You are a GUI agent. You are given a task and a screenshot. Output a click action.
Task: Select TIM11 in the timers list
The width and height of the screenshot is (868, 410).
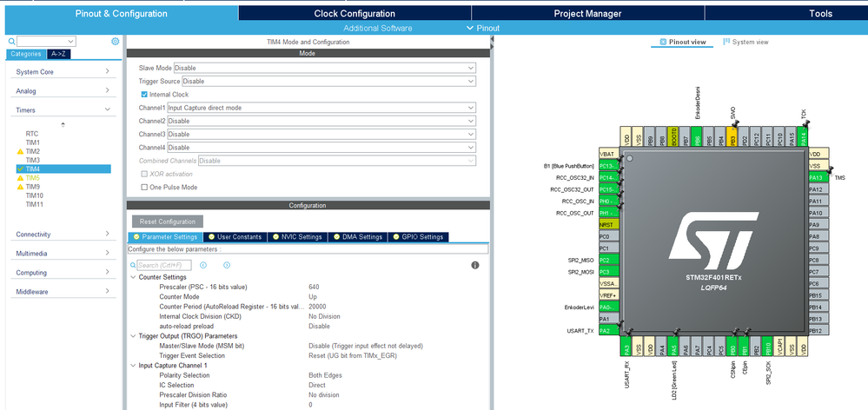tap(35, 204)
